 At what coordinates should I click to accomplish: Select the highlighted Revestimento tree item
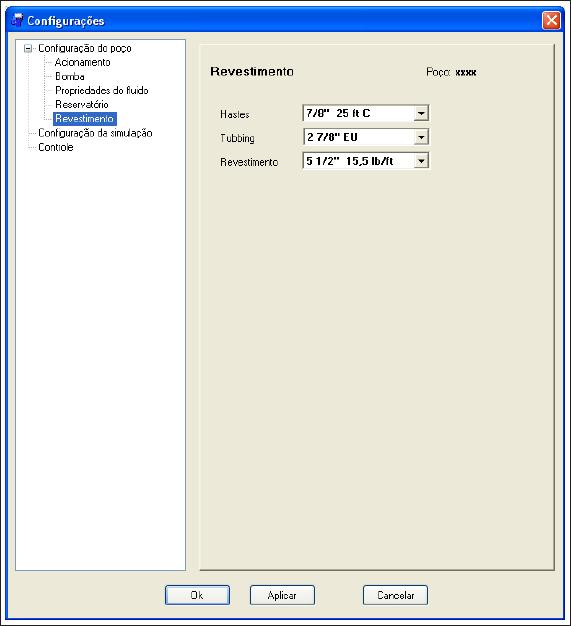point(85,119)
